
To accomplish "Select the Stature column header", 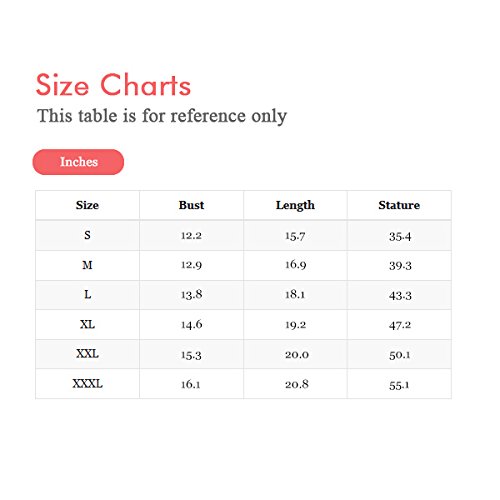I will (399, 205).
